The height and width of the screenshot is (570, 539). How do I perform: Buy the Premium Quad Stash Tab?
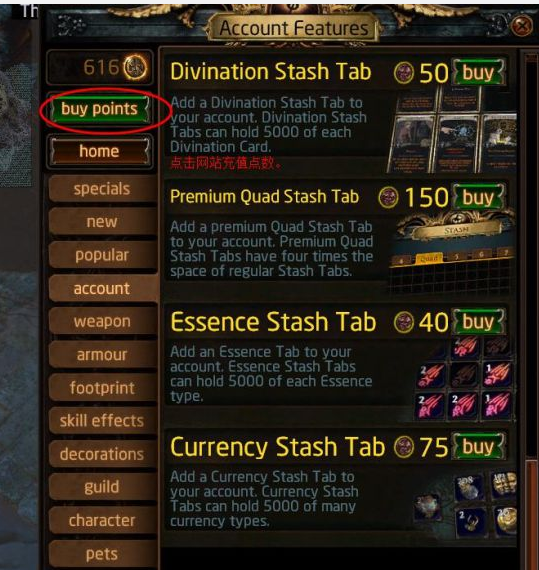click(x=478, y=197)
